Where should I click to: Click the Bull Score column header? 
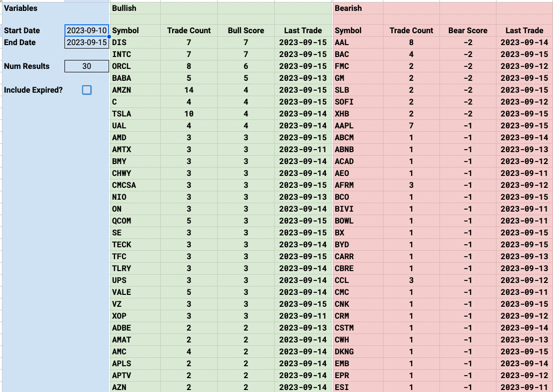tap(246, 31)
